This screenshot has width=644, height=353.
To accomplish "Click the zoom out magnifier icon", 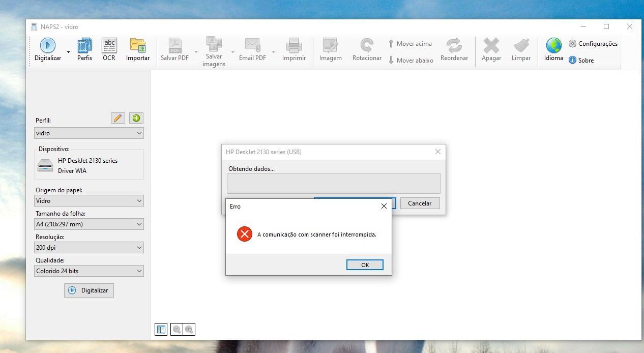I will 177,330.
